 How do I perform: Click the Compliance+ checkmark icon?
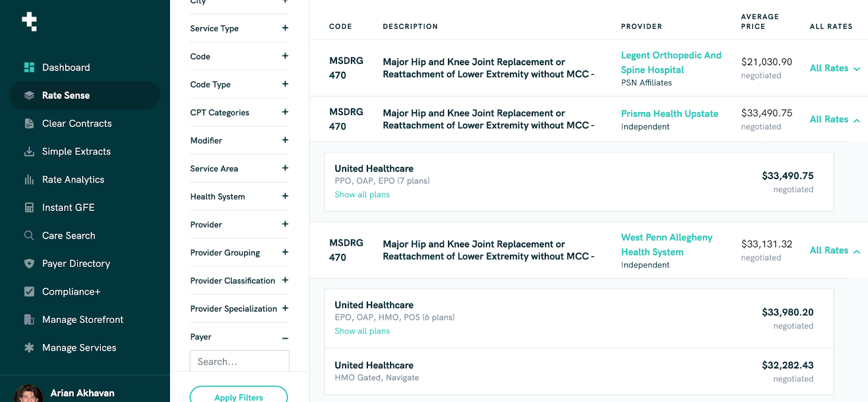(29, 292)
